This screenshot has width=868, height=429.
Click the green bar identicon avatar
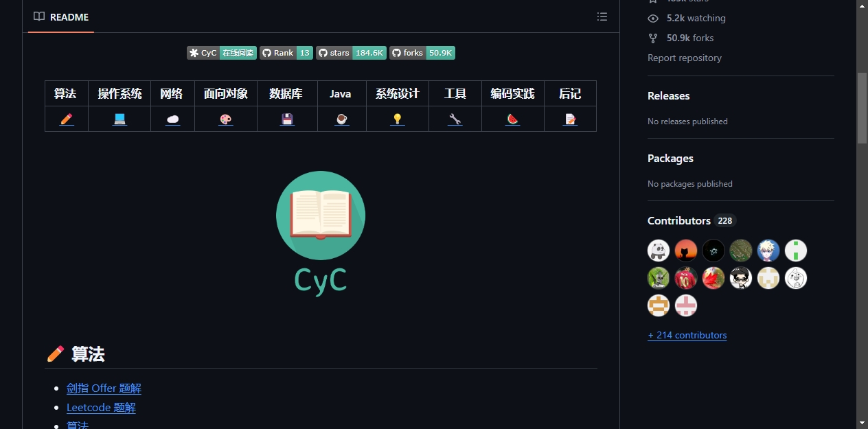(x=796, y=251)
